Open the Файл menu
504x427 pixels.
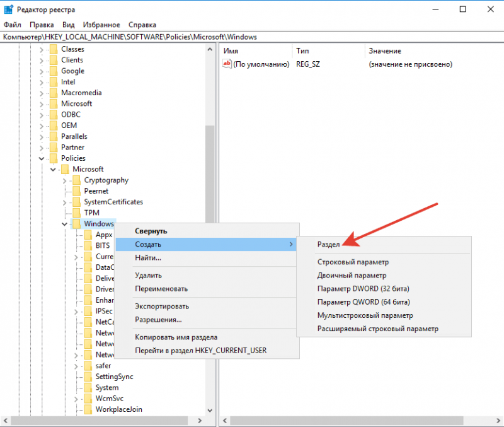(x=12, y=25)
